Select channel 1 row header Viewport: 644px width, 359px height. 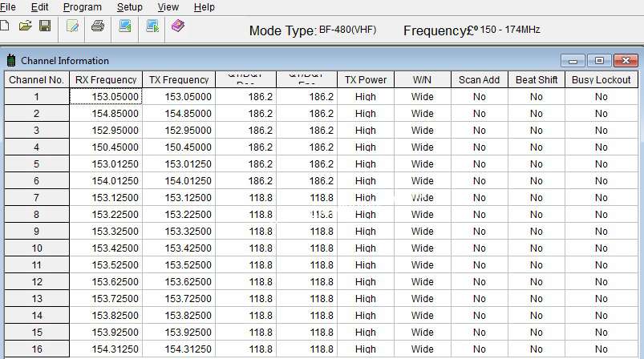pyautogui.click(x=37, y=96)
